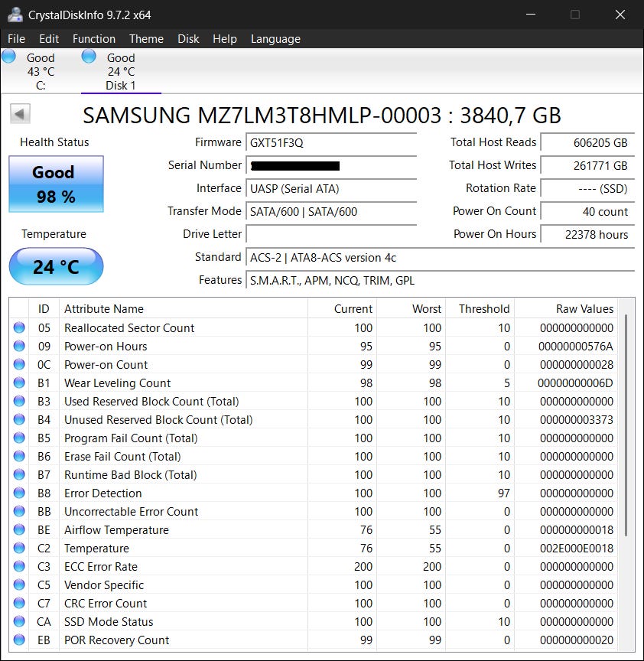This screenshot has width=644, height=661.
Task: Click the attribute list vertical scrollbar
Action: tap(626, 425)
